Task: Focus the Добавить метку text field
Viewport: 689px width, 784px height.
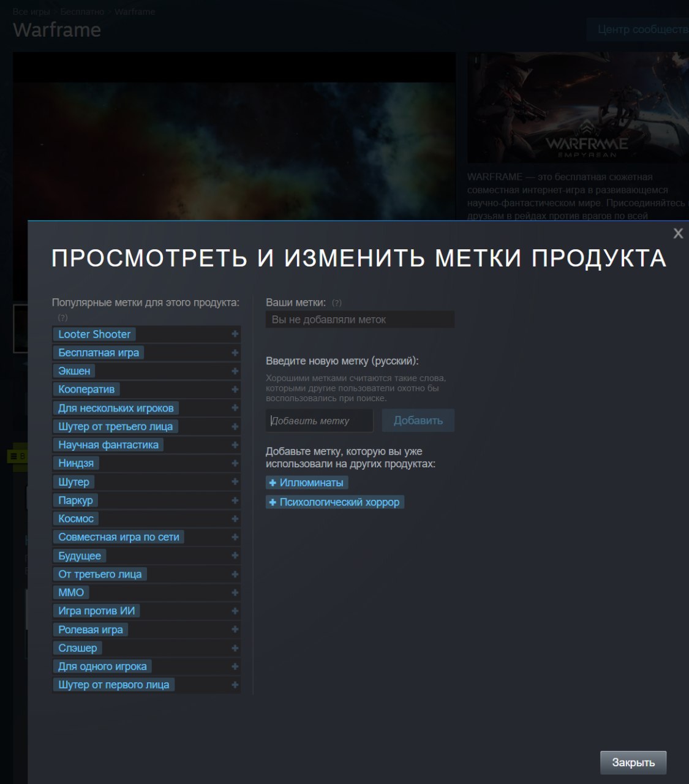Action: pos(319,421)
